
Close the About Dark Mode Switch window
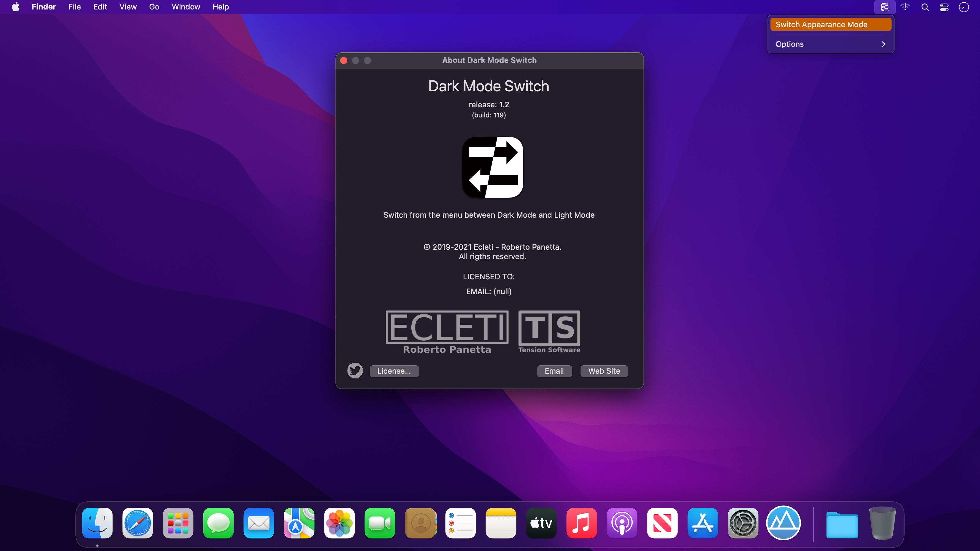point(343,60)
